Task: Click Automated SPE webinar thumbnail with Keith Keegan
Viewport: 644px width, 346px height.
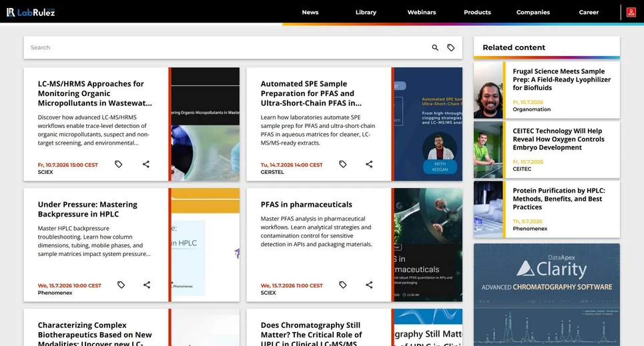Action: click(x=428, y=124)
